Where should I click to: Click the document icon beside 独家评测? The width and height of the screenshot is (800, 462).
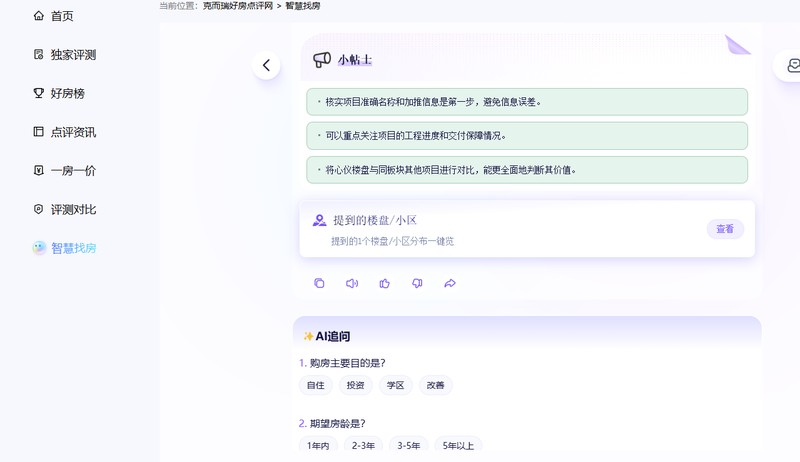39,55
